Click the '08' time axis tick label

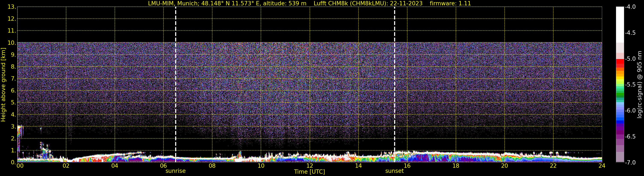pyautogui.click(x=212, y=166)
